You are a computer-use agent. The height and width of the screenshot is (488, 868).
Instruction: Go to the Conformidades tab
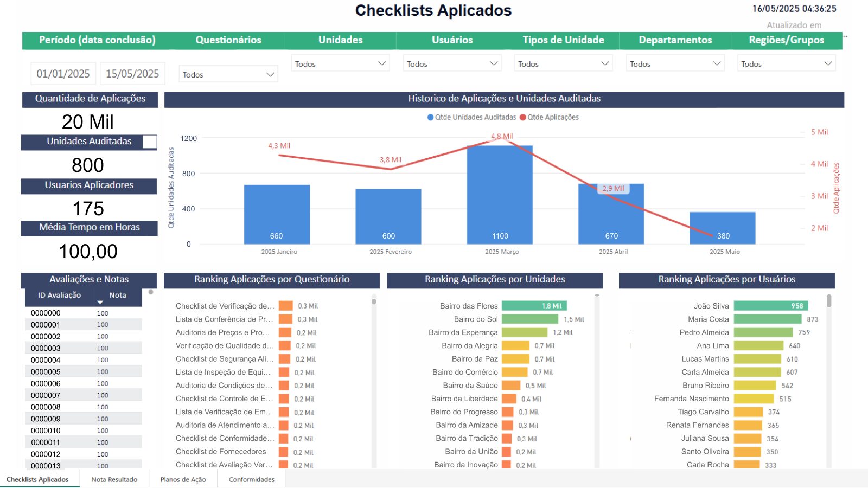click(252, 479)
